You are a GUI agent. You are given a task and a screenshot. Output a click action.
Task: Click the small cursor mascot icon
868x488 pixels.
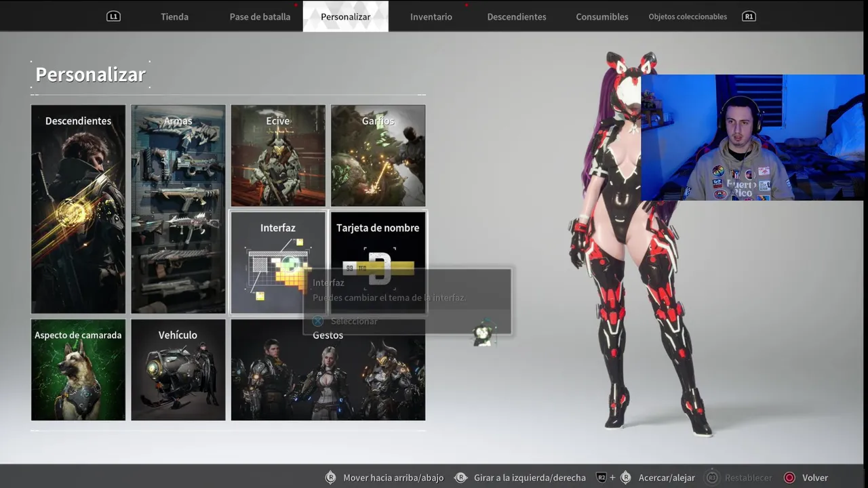484,333
